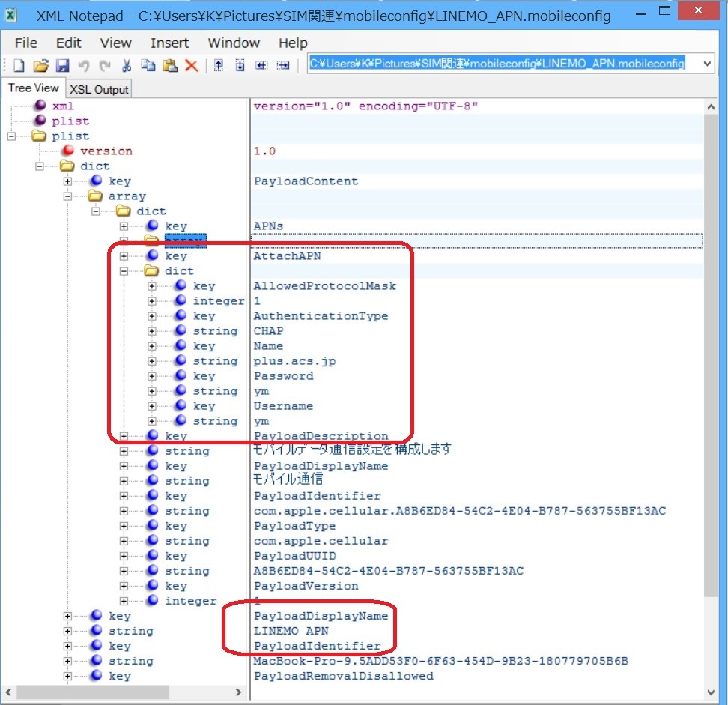The image size is (728, 705).
Task: Open the Insert menu
Action: tap(169, 43)
